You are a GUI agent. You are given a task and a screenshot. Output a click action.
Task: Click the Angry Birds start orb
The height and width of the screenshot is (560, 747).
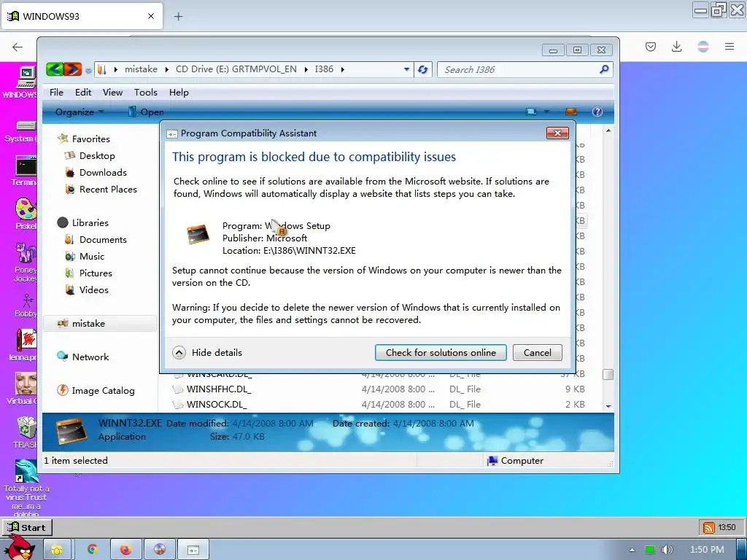(20, 548)
